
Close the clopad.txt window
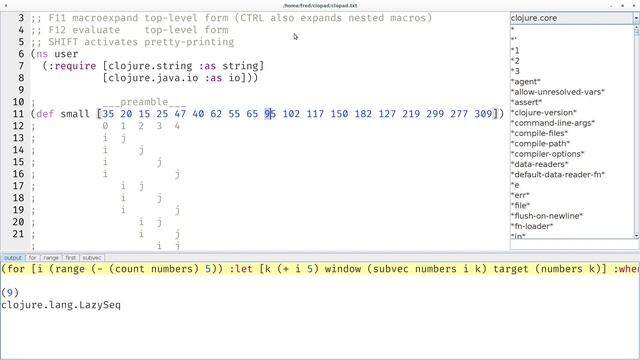coord(633,6)
